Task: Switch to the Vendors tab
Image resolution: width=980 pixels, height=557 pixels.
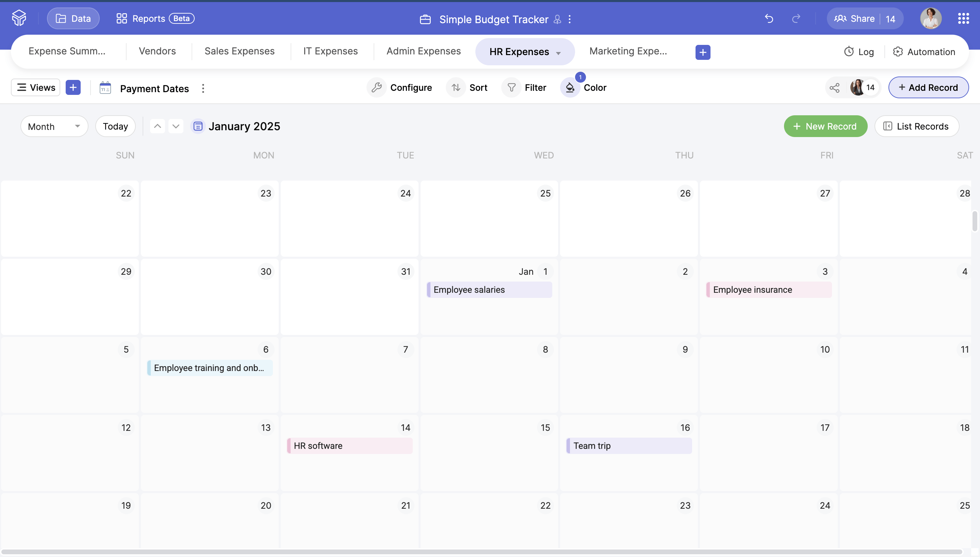Action: [157, 51]
